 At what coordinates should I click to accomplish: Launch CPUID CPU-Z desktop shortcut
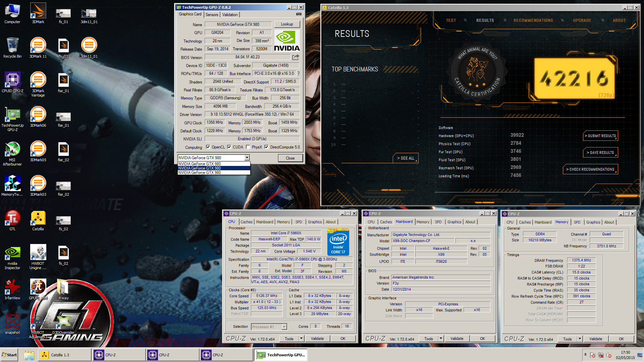pos(12,82)
